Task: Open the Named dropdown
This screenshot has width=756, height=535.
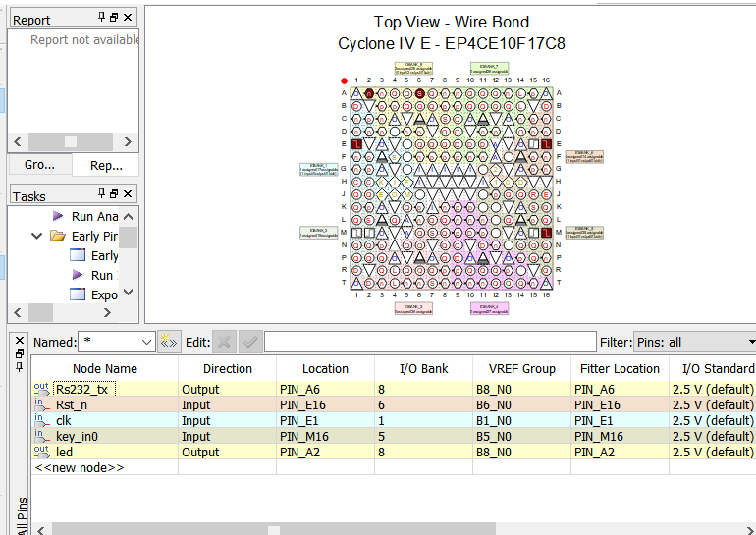Action: coord(146,342)
